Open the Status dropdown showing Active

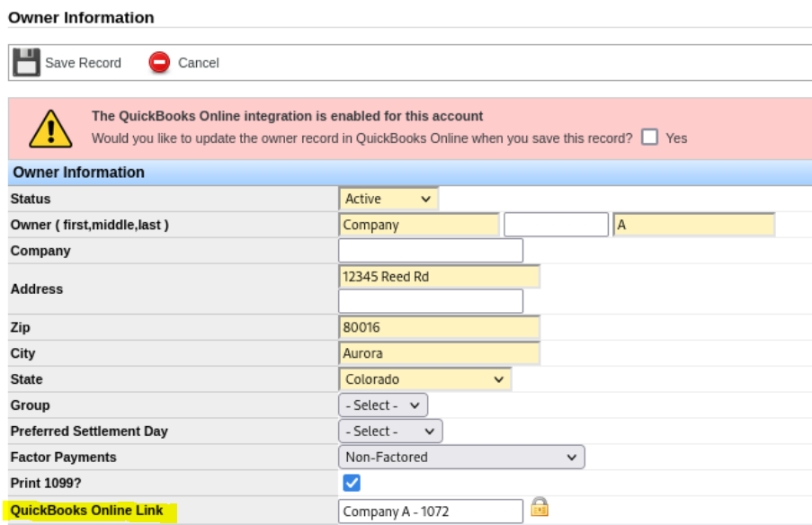pyautogui.click(x=388, y=199)
